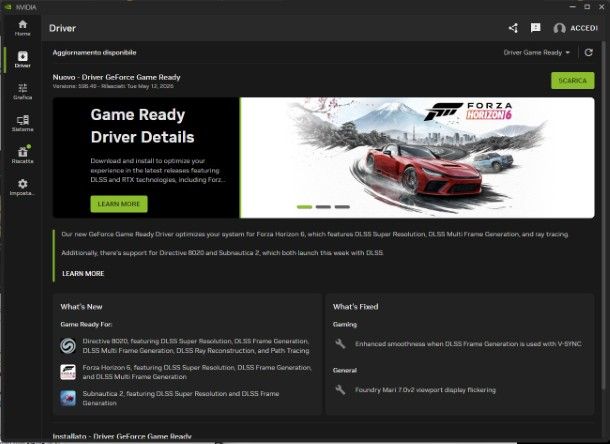The width and height of the screenshot is (610, 444).
Task: Click ACCEDI to sign in
Action: click(x=584, y=28)
